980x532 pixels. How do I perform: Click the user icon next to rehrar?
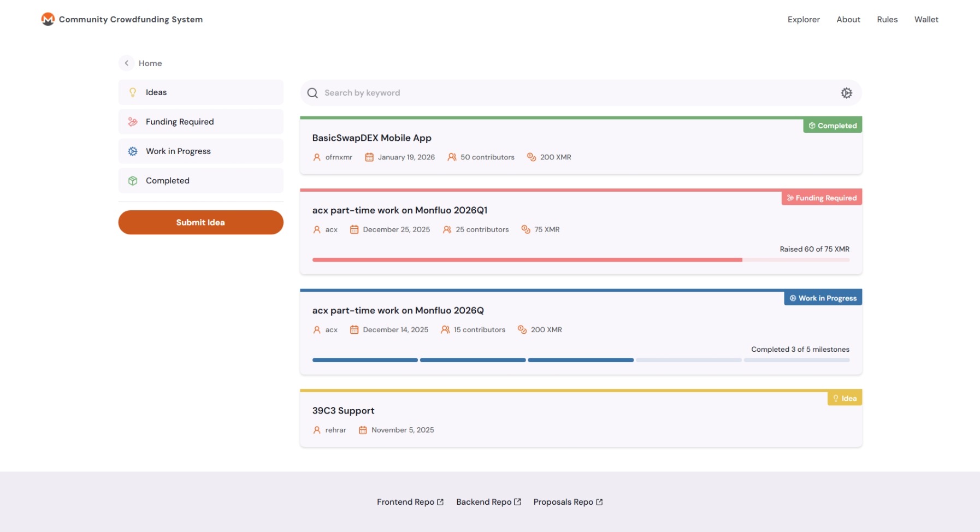[317, 430]
